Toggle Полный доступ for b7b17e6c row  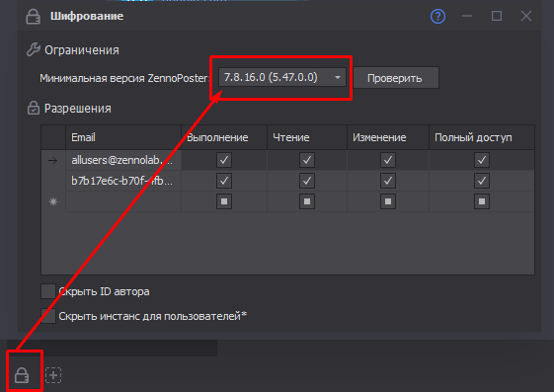pos(482,181)
